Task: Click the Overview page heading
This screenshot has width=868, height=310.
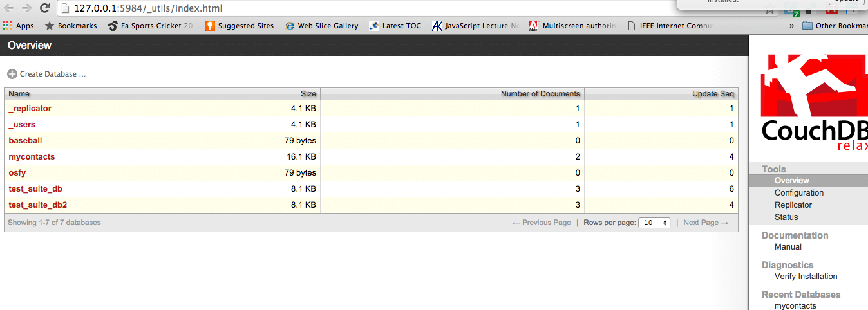Action: (x=30, y=46)
